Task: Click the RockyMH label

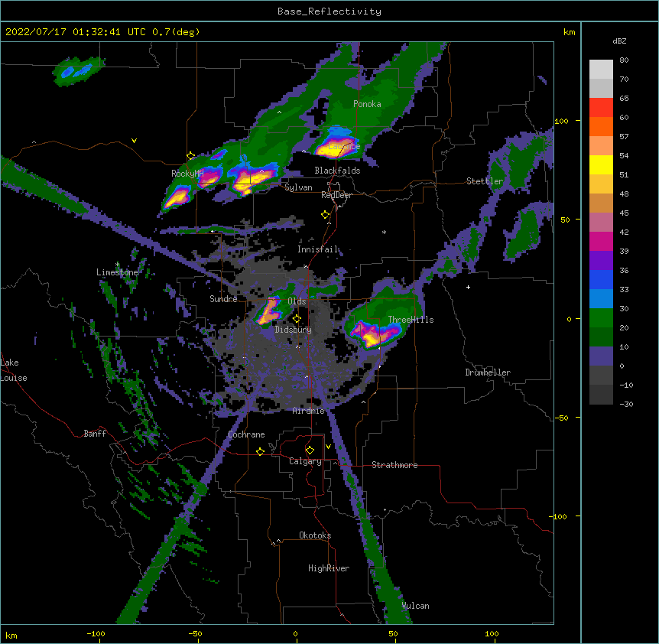Action: pyautogui.click(x=187, y=173)
